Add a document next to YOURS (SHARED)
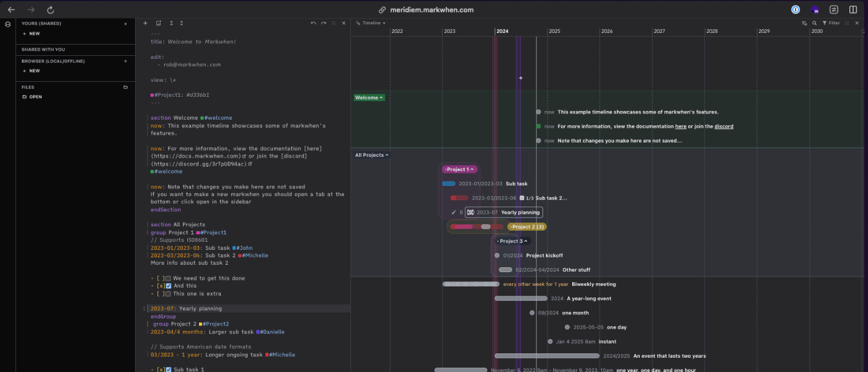This screenshot has height=372, width=868. pyautogui.click(x=125, y=24)
